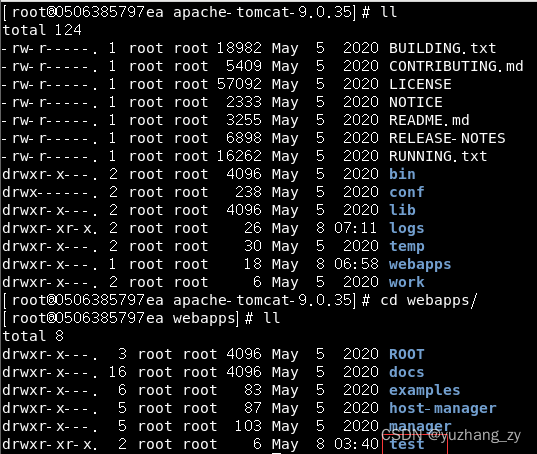Click size 87 on the host-manager row
Screen dimensions: 537x454
point(252,408)
